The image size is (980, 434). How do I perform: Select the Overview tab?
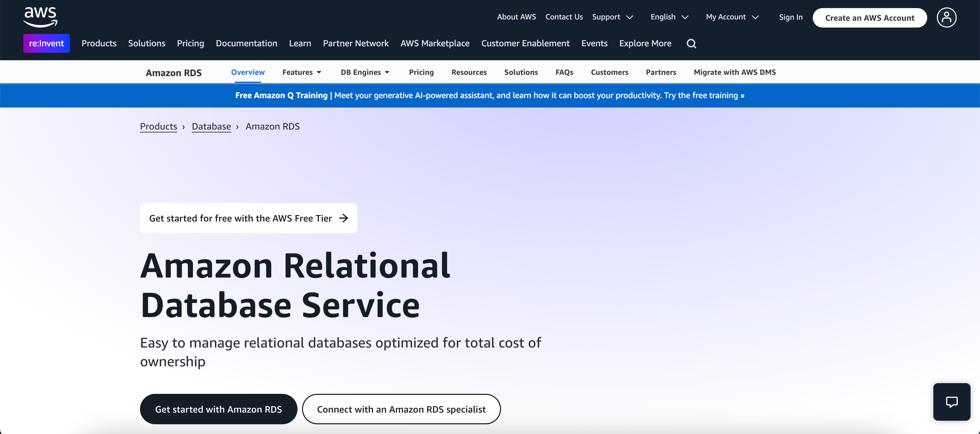point(248,72)
